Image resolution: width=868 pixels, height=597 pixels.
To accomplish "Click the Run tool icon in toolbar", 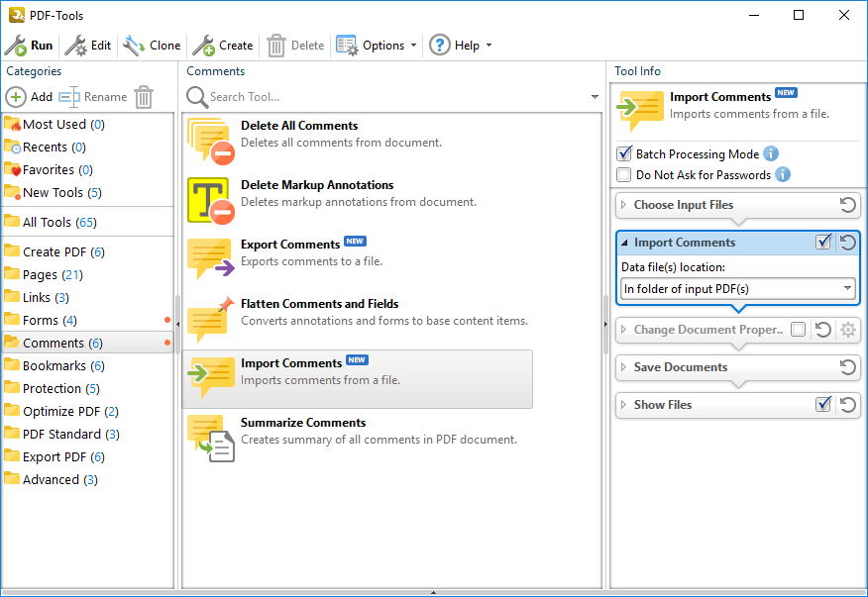I will pos(16,46).
